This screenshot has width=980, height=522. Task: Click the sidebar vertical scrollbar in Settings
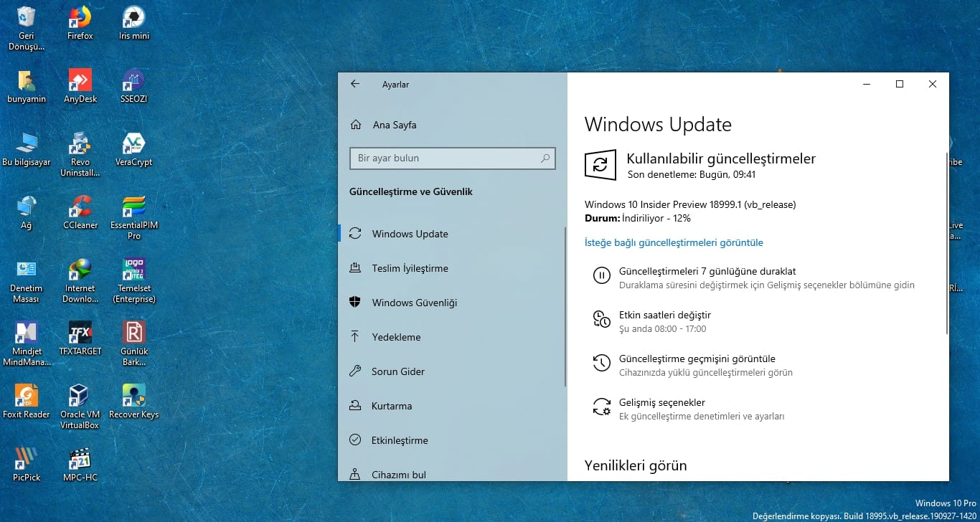coord(565,307)
